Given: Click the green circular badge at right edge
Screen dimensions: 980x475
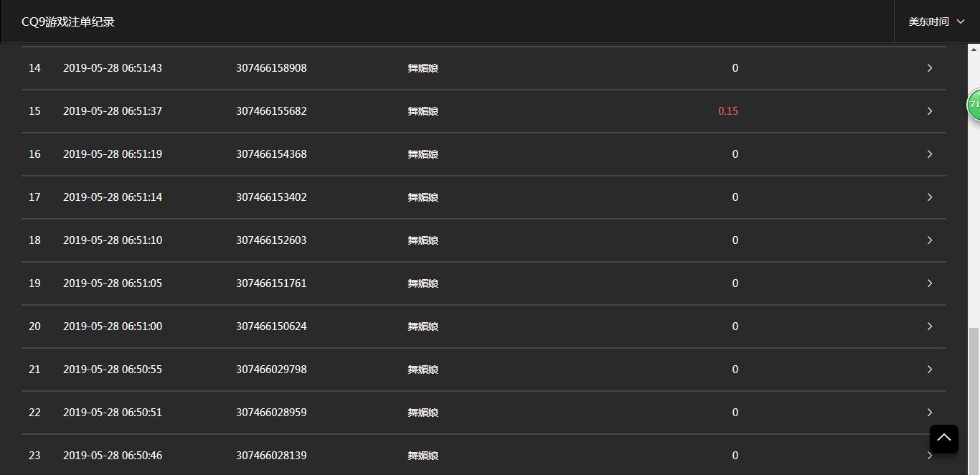Looking at the screenshot, I should (x=974, y=105).
